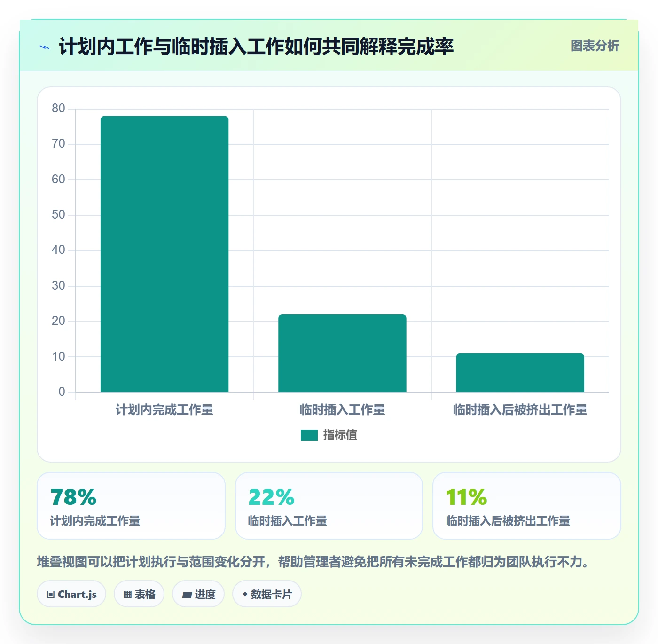Click the 11% value text

click(x=466, y=497)
